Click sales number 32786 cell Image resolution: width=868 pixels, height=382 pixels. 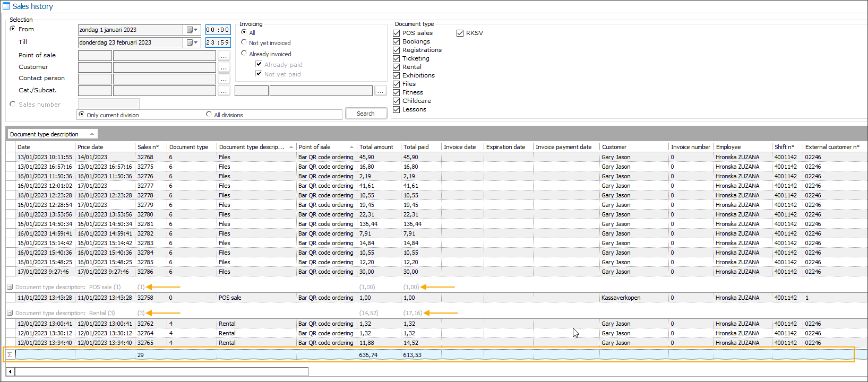pyautogui.click(x=151, y=272)
